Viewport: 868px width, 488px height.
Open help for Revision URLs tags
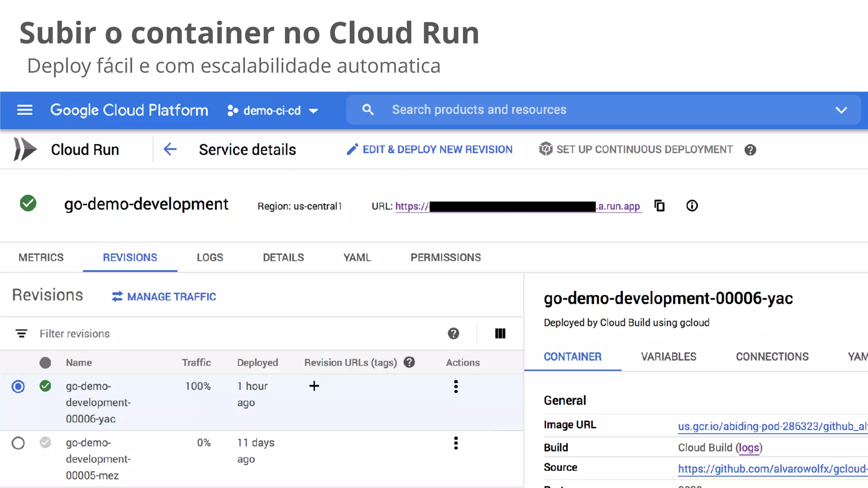pos(409,362)
